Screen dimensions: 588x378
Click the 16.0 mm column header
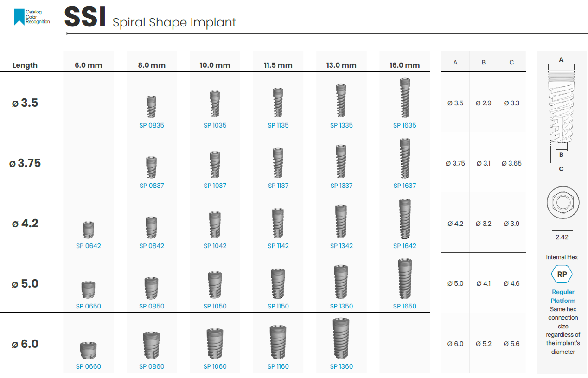(404, 65)
